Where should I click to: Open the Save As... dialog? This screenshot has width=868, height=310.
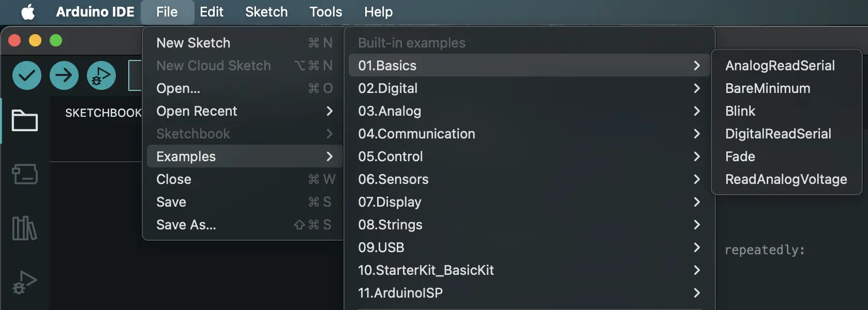pos(186,225)
